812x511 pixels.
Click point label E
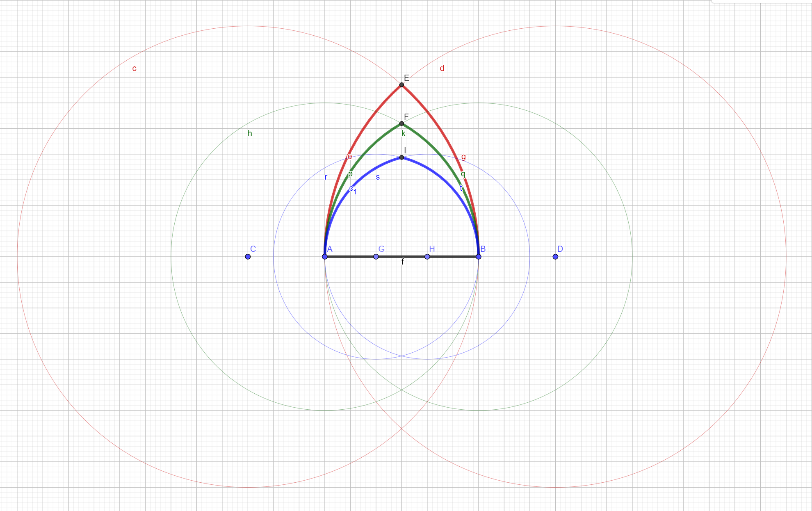[x=406, y=78]
